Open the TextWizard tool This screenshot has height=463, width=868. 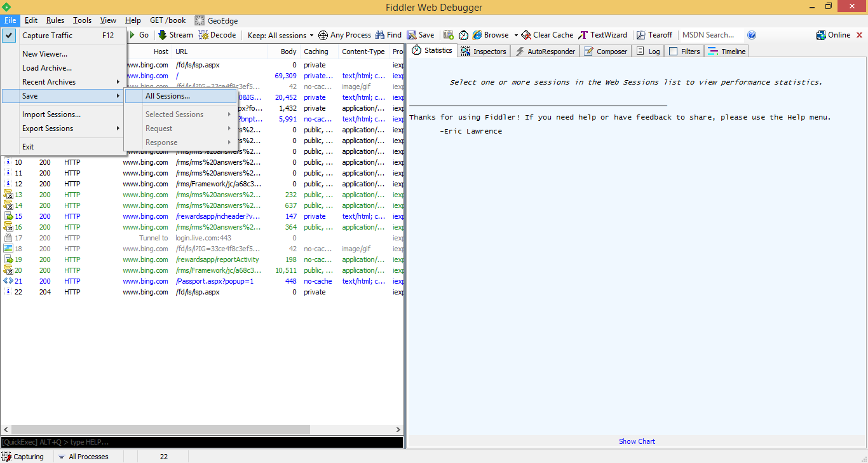click(602, 35)
